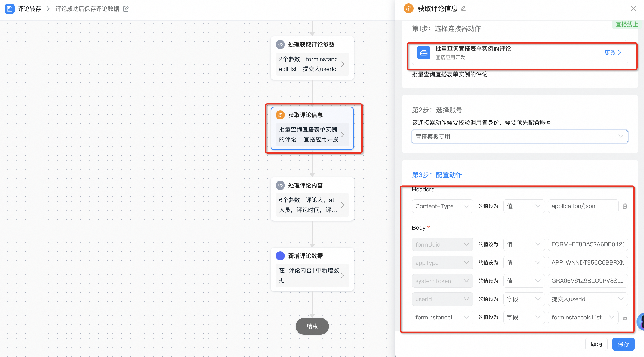Open the 批量查询宜搭表单实例的评论 node details
644x357 pixels.
(312, 134)
